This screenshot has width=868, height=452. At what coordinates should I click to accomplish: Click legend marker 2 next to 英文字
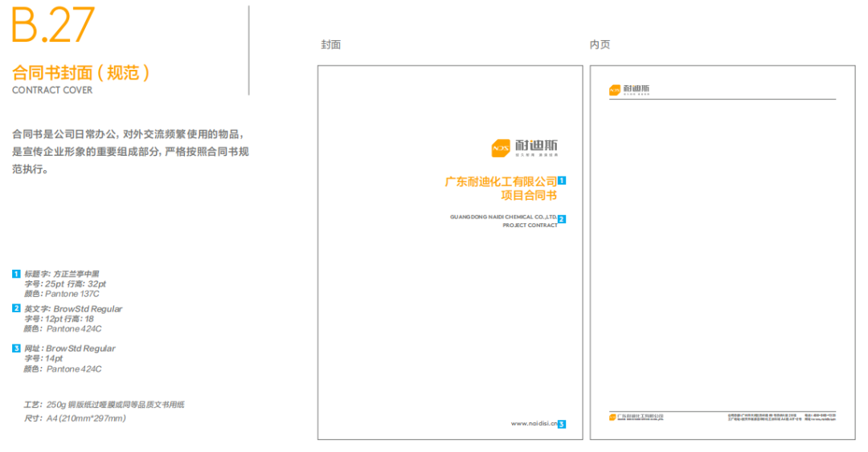16,308
